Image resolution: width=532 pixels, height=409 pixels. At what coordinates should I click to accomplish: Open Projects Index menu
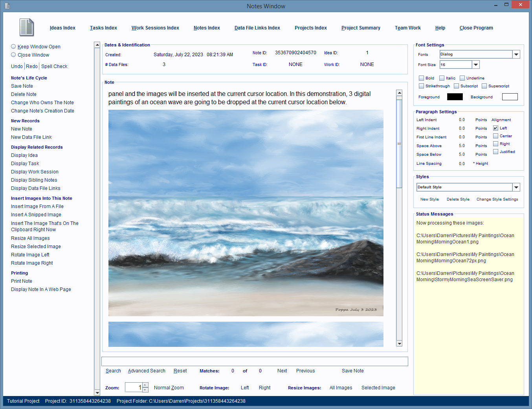[x=311, y=28]
